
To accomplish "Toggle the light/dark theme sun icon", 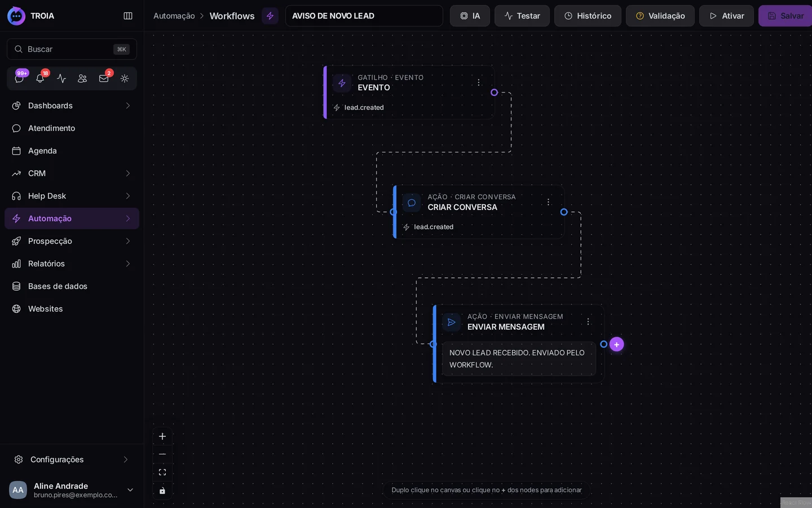I will [x=125, y=78].
